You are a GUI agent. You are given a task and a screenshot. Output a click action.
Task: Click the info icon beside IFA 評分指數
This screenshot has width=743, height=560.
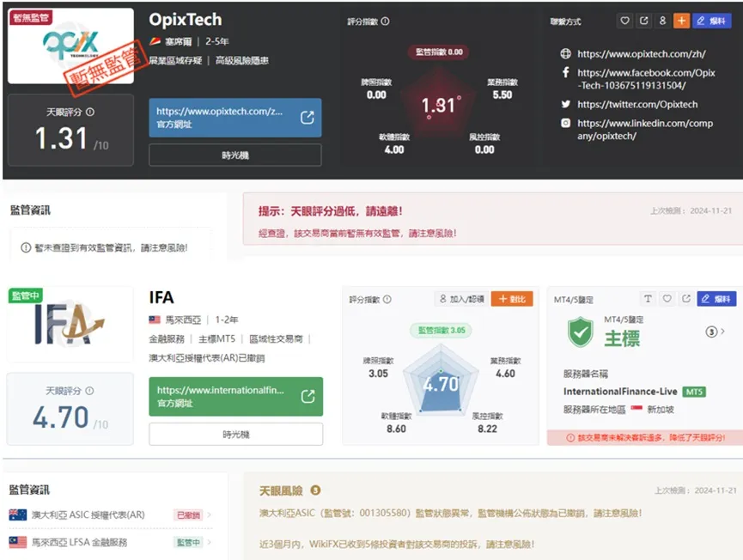387,300
